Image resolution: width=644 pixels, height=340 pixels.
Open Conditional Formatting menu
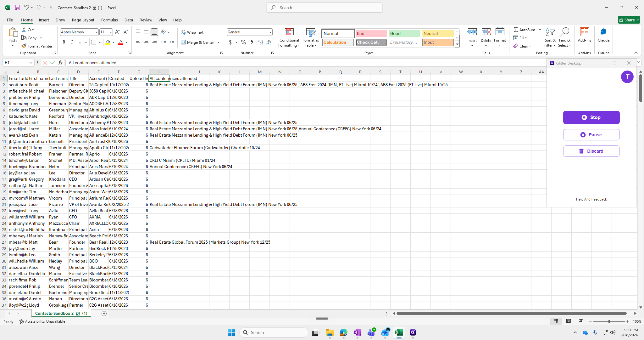[x=289, y=37]
